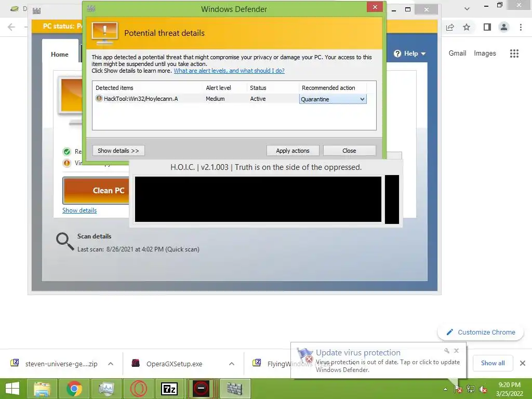This screenshot has width=532, height=399.
Task: Open File Explorer from the taskbar
Action: click(x=42, y=389)
